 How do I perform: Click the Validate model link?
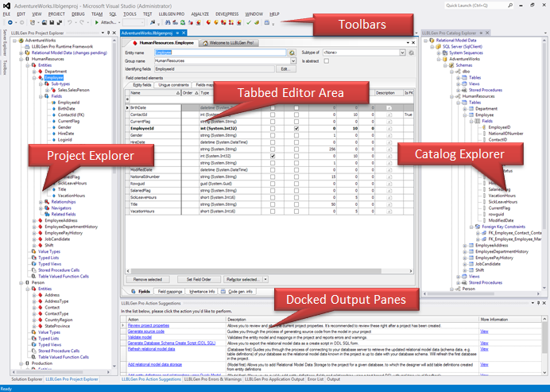tap(140, 337)
